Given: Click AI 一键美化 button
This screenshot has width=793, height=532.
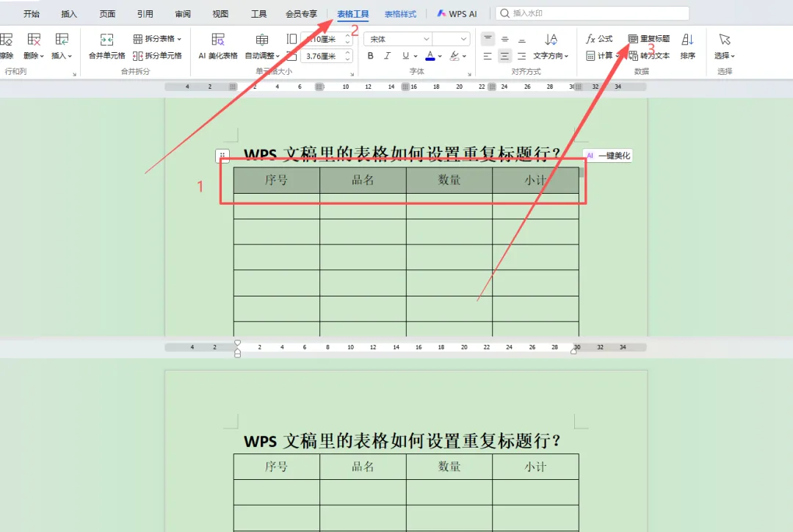Looking at the screenshot, I should coord(607,156).
